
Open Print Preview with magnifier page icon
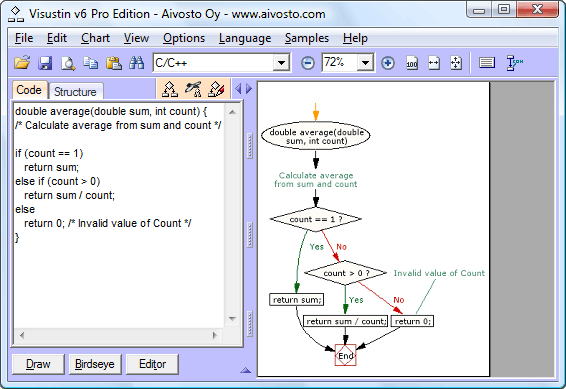pos(68,63)
